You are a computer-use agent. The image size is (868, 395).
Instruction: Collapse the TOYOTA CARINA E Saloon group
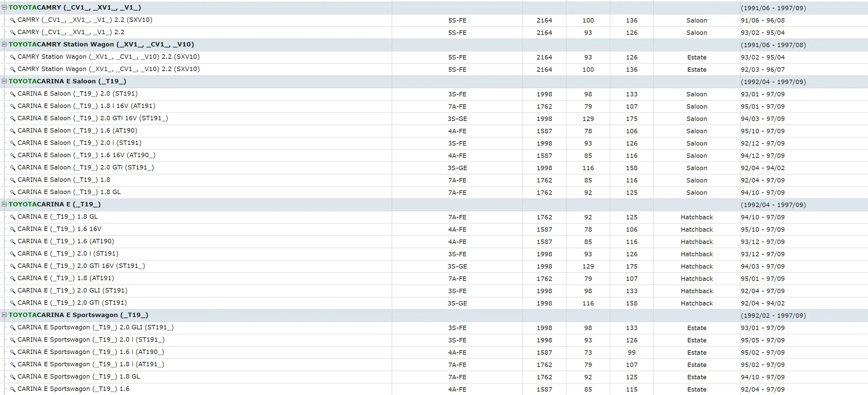pyautogui.click(x=4, y=81)
